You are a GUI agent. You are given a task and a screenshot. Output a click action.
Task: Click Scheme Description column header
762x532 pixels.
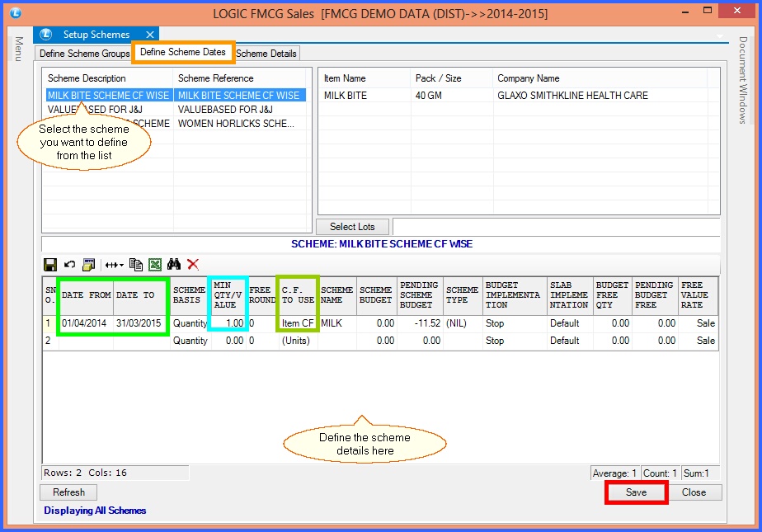point(87,78)
